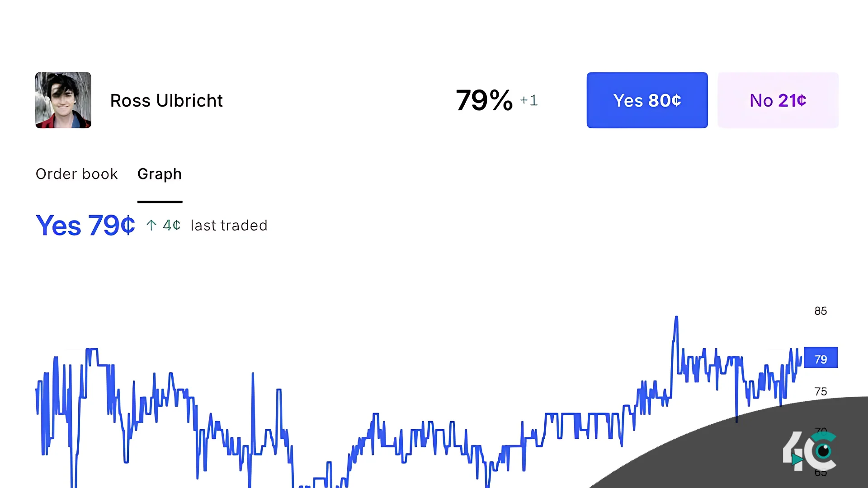Click the last traded label
This screenshot has height=488, width=868.
(x=229, y=225)
